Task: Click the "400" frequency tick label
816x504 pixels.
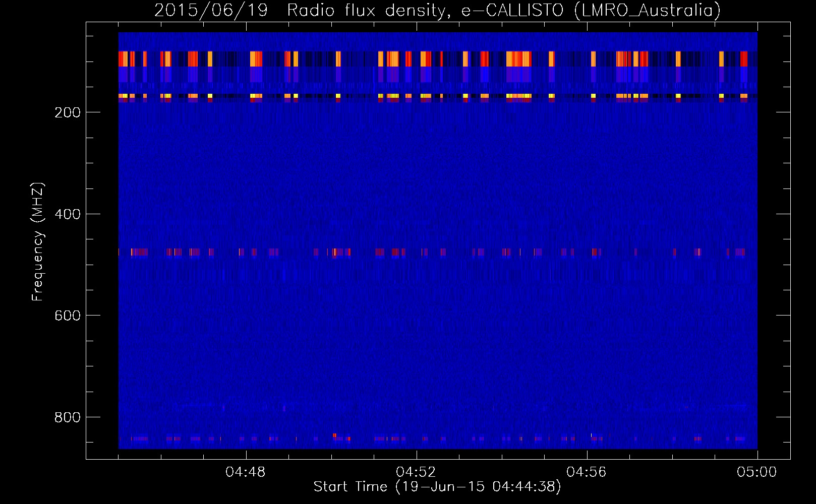Action: pyautogui.click(x=68, y=214)
